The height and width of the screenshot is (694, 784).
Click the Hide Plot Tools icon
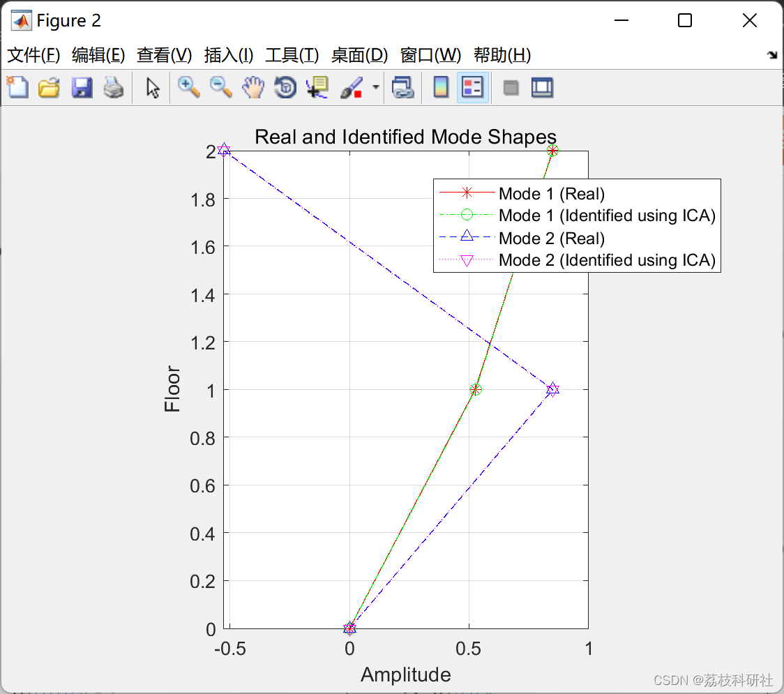point(511,88)
